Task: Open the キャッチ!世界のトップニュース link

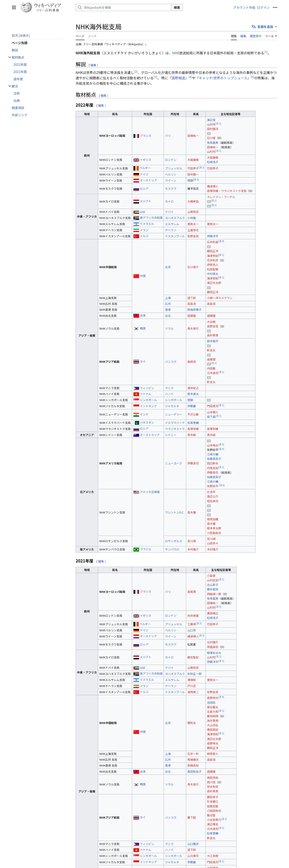Action: (x=224, y=78)
